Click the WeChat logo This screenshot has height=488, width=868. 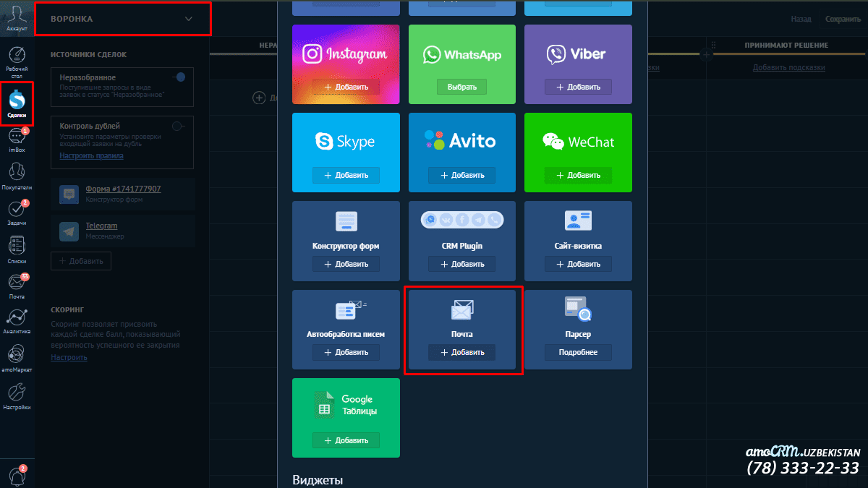pyautogui.click(x=577, y=142)
